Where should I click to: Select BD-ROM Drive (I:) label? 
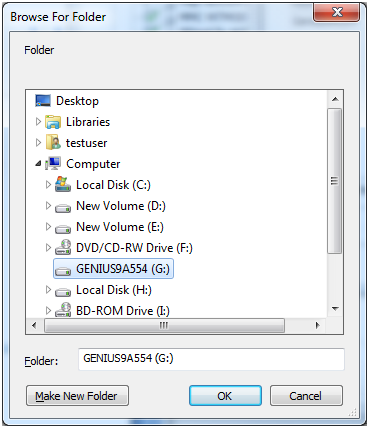[x=123, y=311]
